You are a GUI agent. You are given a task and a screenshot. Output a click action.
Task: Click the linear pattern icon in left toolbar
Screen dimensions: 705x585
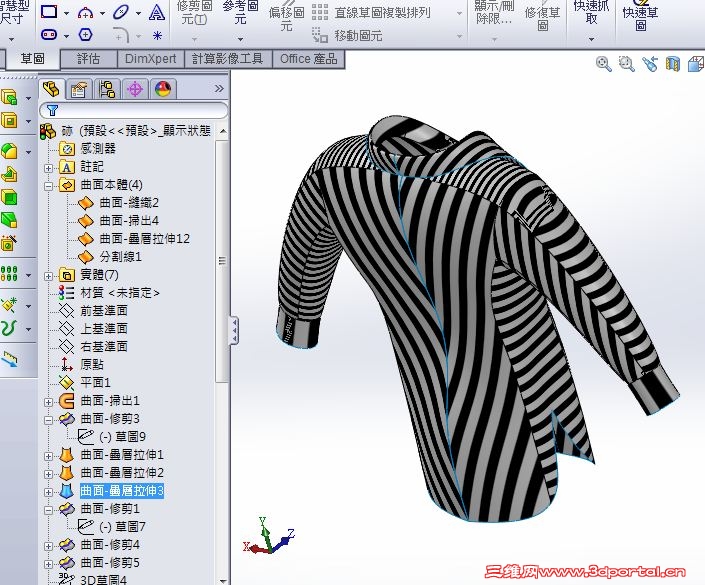coord(9,272)
